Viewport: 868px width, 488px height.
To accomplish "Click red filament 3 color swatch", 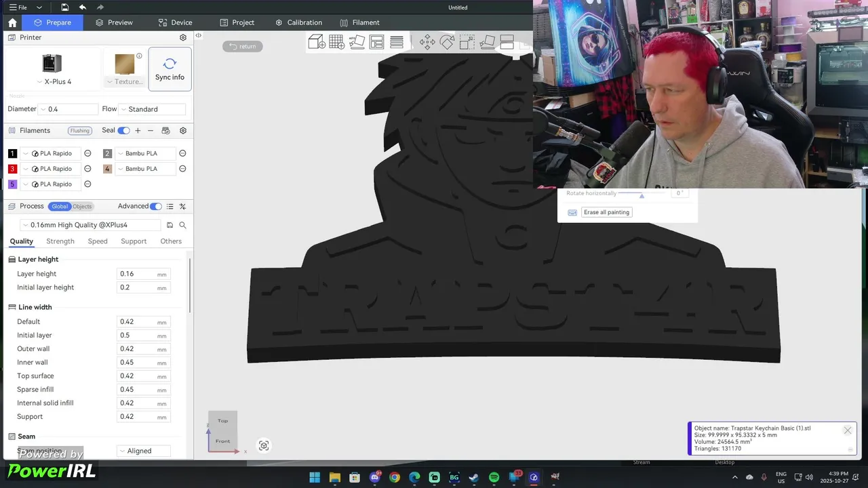I will [x=12, y=169].
